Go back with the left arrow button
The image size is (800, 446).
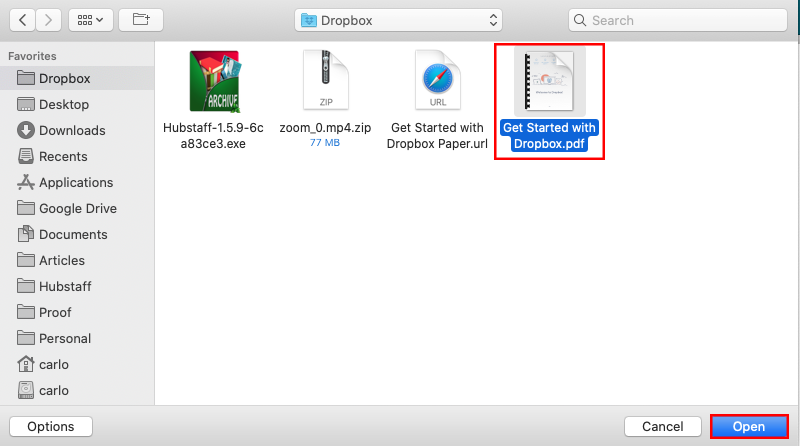(22, 20)
